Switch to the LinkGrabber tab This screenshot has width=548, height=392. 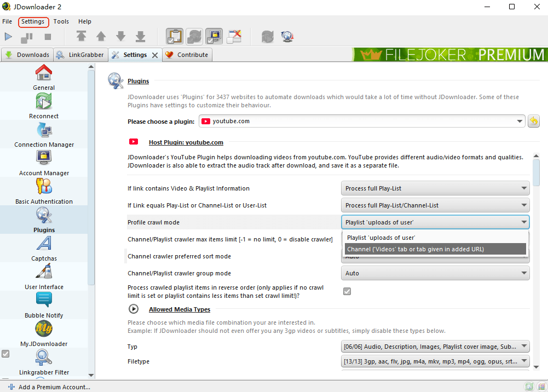(x=80, y=55)
